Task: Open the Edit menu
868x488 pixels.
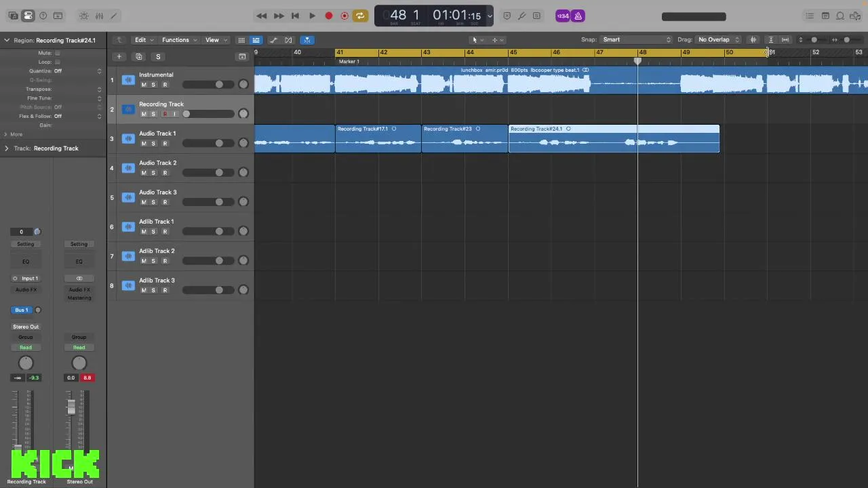Action: 144,40
